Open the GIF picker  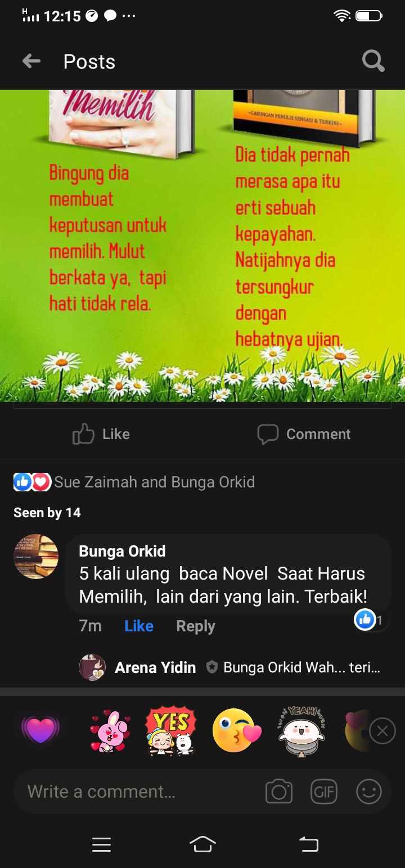324,792
